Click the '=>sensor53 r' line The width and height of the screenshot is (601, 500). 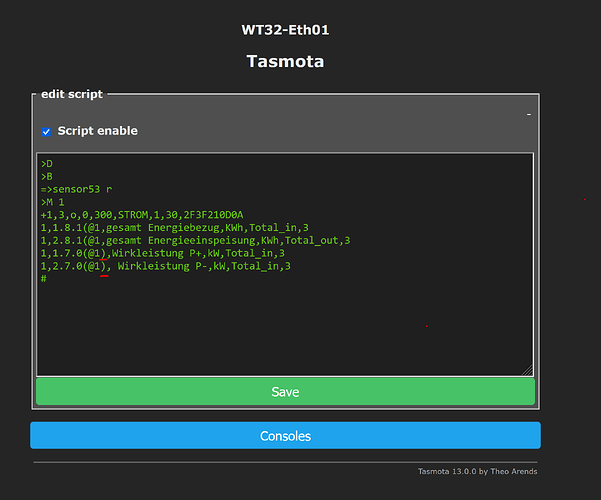coord(77,189)
